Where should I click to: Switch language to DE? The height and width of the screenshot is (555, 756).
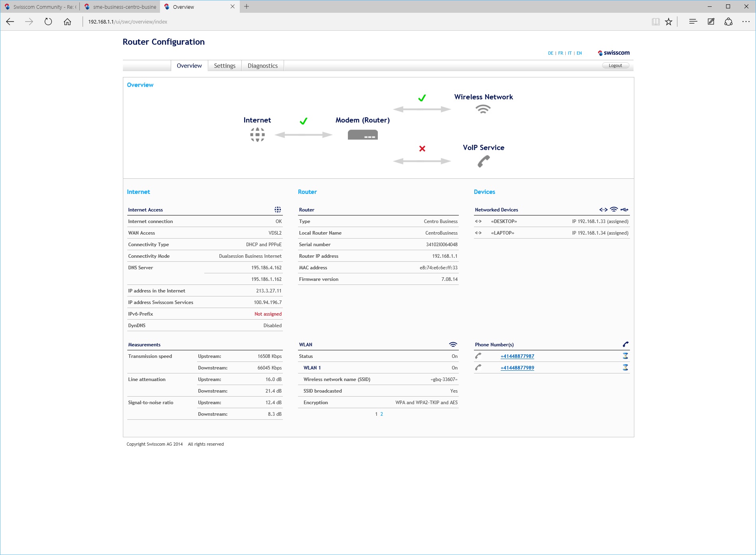551,53
